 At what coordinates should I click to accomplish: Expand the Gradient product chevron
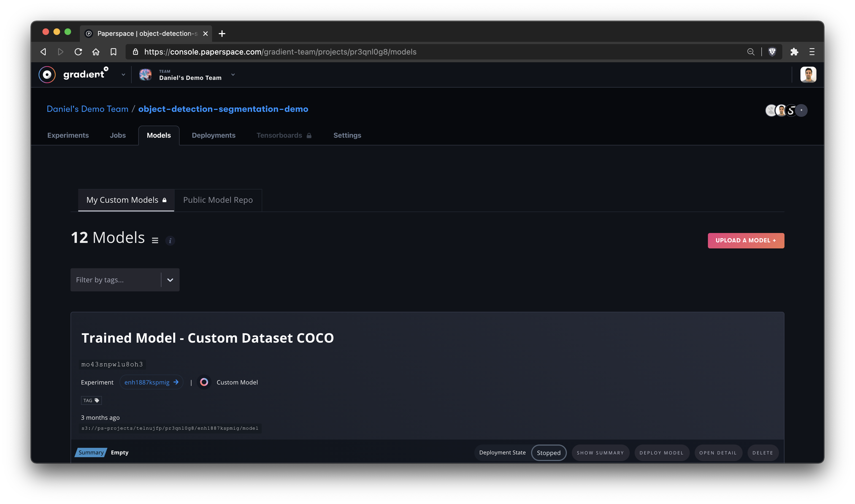[x=123, y=75]
